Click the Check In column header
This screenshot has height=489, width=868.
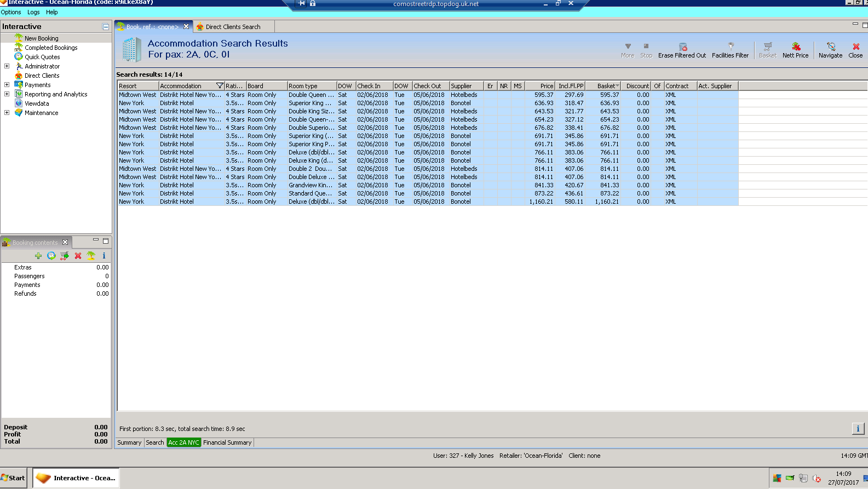[x=375, y=86]
